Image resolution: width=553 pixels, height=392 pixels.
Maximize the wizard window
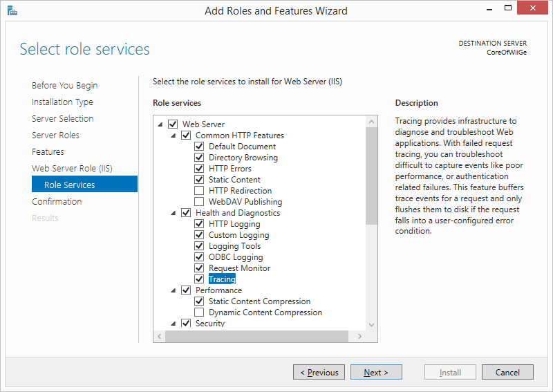pyautogui.click(x=508, y=8)
